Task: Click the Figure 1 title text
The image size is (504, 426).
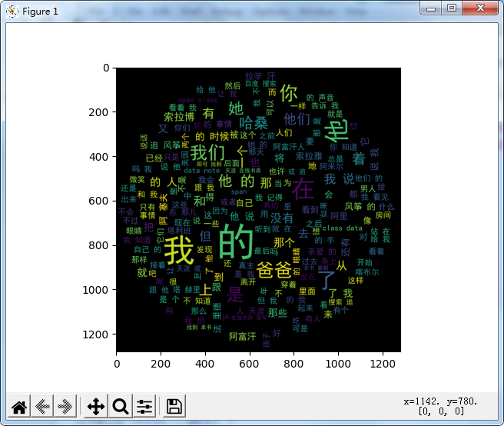Action: click(x=40, y=12)
